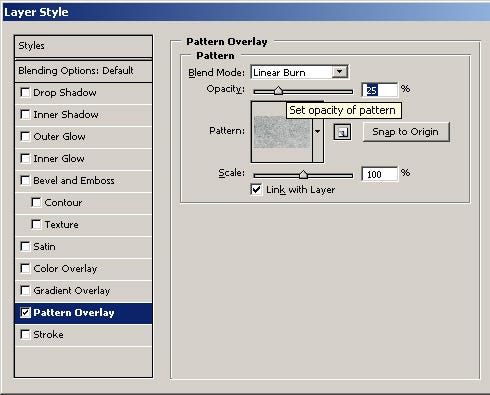
Task: Toggle the Satin checkbox
Action: pyautogui.click(x=25, y=246)
